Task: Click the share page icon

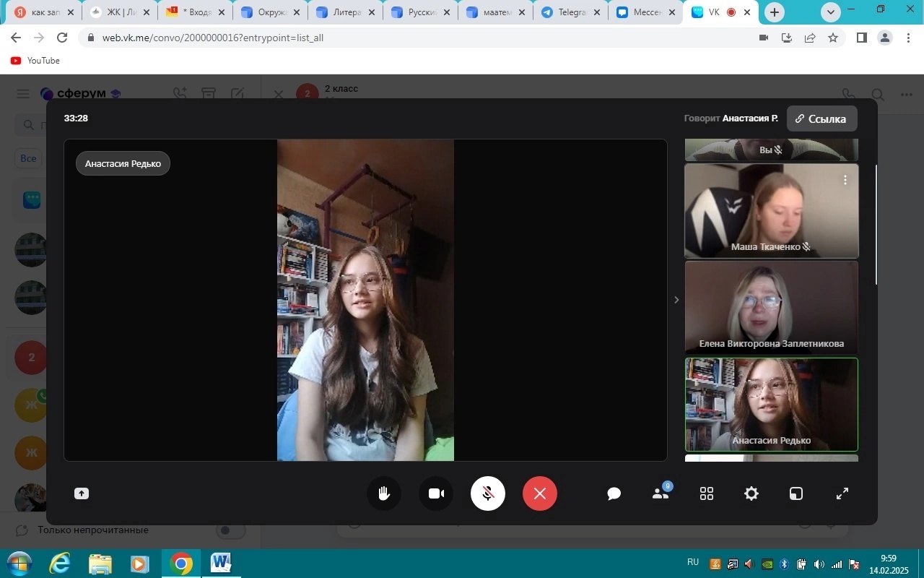Action: [810, 38]
